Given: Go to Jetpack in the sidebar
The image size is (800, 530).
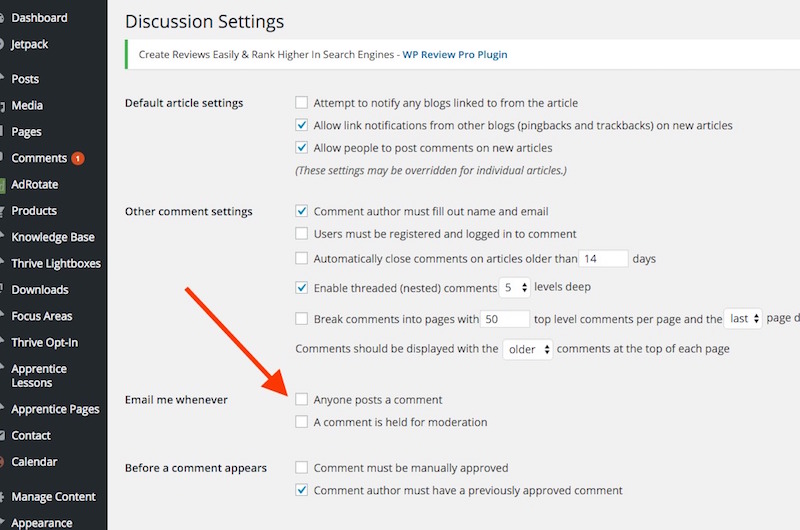Looking at the screenshot, I should click(30, 44).
